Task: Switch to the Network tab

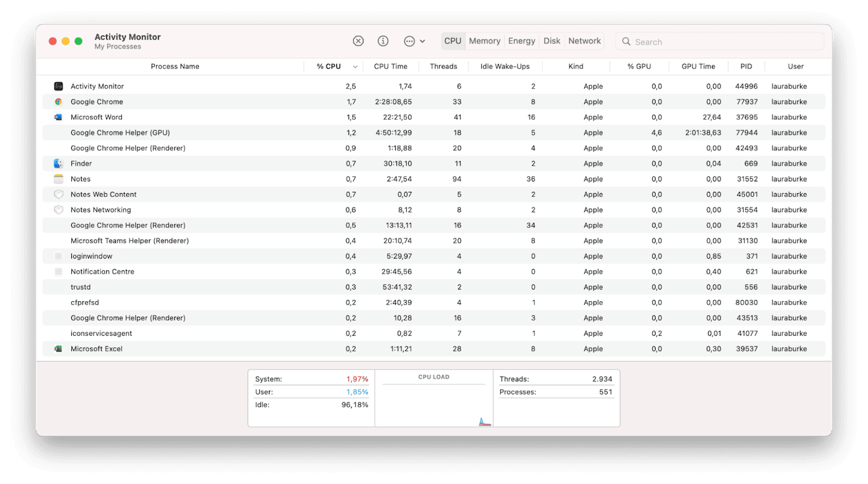Action: coord(585,41)
